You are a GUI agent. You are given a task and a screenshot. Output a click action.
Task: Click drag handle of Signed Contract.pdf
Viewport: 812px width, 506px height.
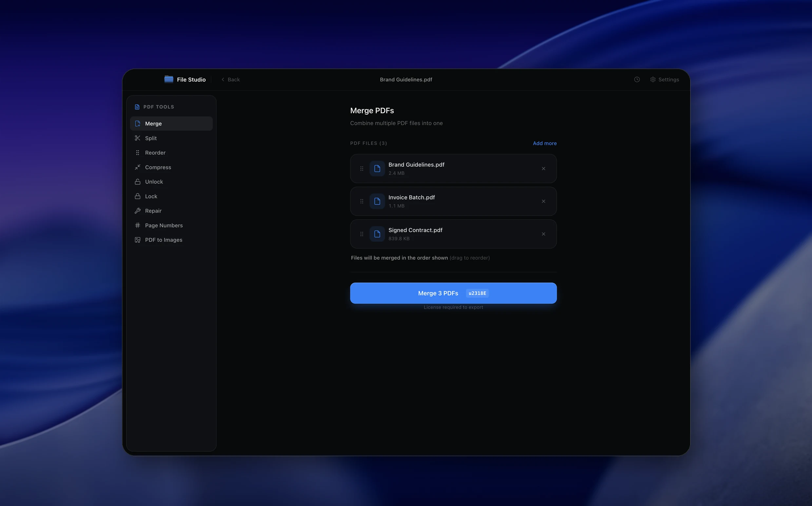click(x=362, y=234)
